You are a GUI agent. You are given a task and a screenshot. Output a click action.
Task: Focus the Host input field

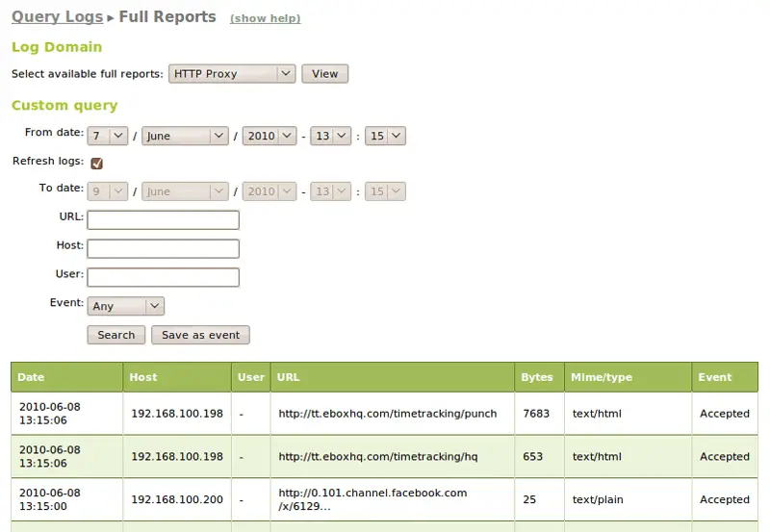click(163, 248)
